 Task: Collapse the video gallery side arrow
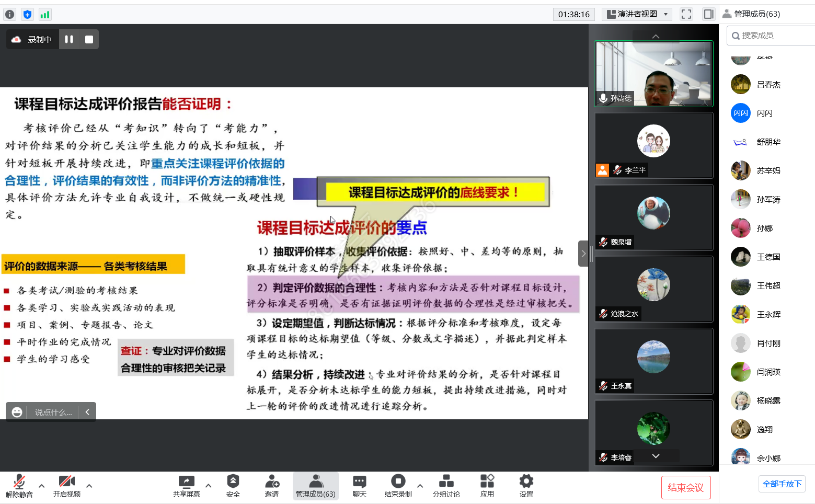coord(583,254)
